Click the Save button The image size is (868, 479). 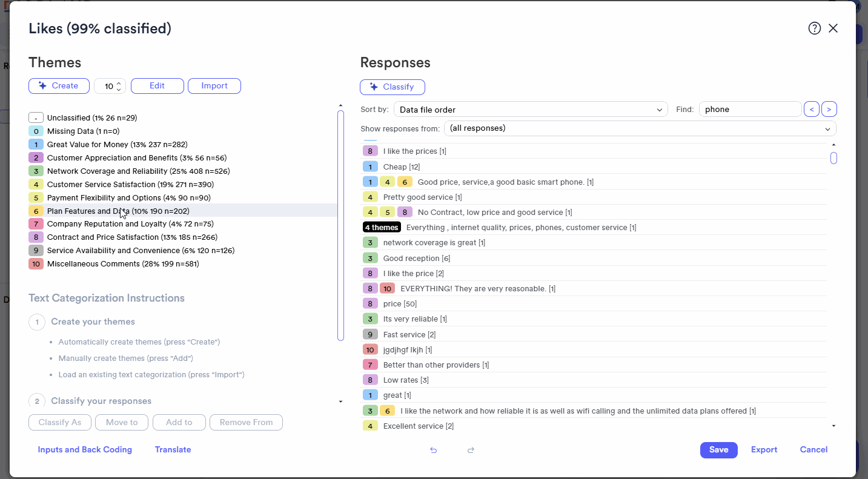coord(718,450)
